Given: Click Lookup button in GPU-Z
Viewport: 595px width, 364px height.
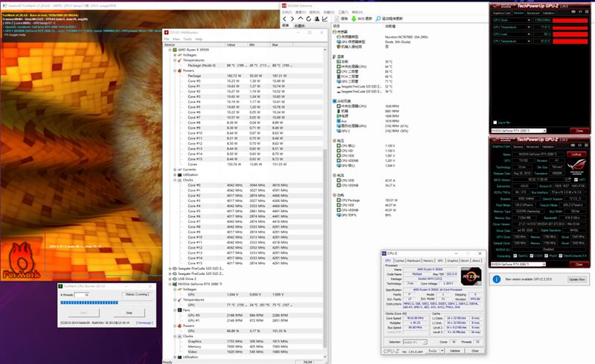Looking at the screenshot, I should click(576, 155).
